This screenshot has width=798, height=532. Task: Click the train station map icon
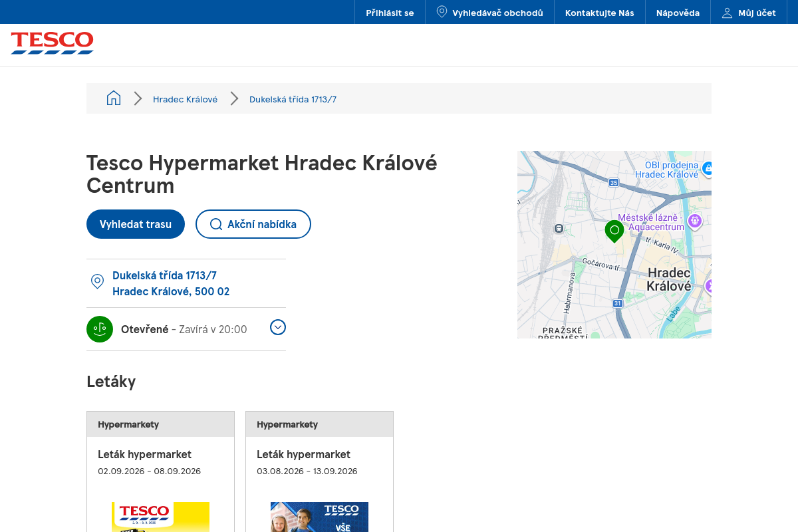559,229
